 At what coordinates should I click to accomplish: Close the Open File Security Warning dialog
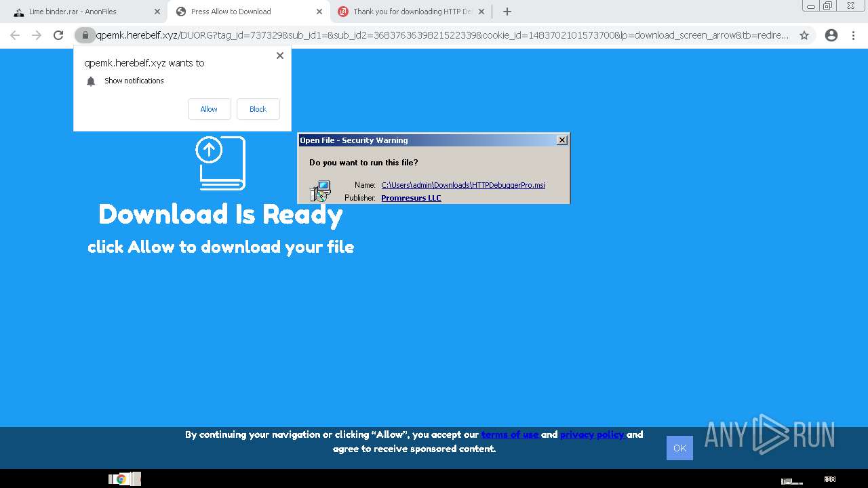tap(561, 140)
